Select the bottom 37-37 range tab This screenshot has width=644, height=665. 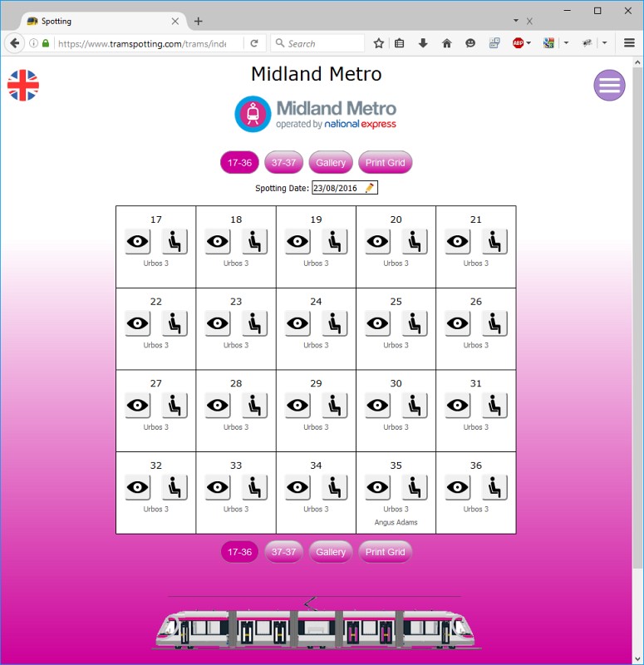pyautogui.click(x=283, y=552)
